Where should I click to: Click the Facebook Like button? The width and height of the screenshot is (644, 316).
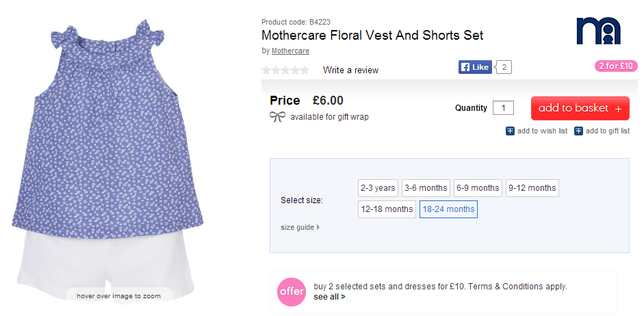click(475, 67)
